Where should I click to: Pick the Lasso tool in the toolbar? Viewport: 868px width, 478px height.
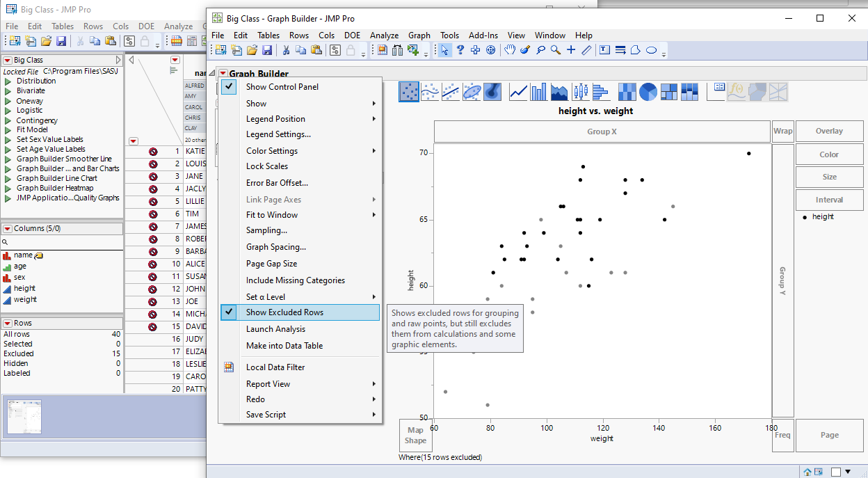[540, 49]
